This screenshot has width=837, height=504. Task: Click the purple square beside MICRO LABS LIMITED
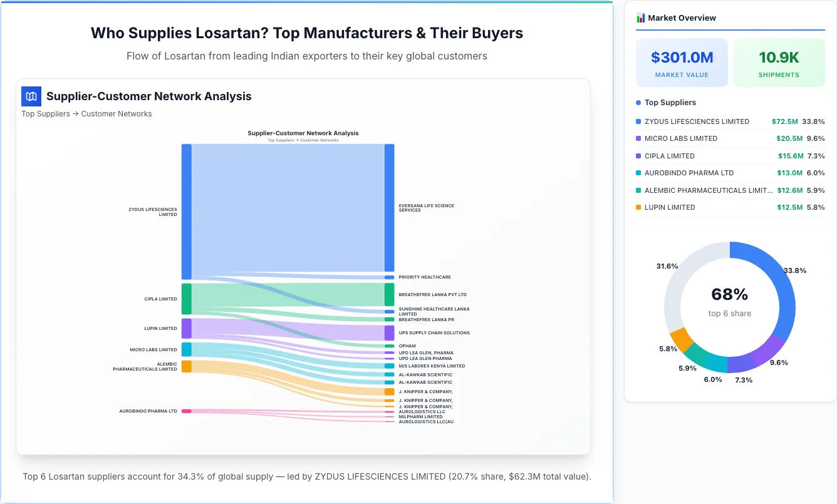tap(639, 138)
